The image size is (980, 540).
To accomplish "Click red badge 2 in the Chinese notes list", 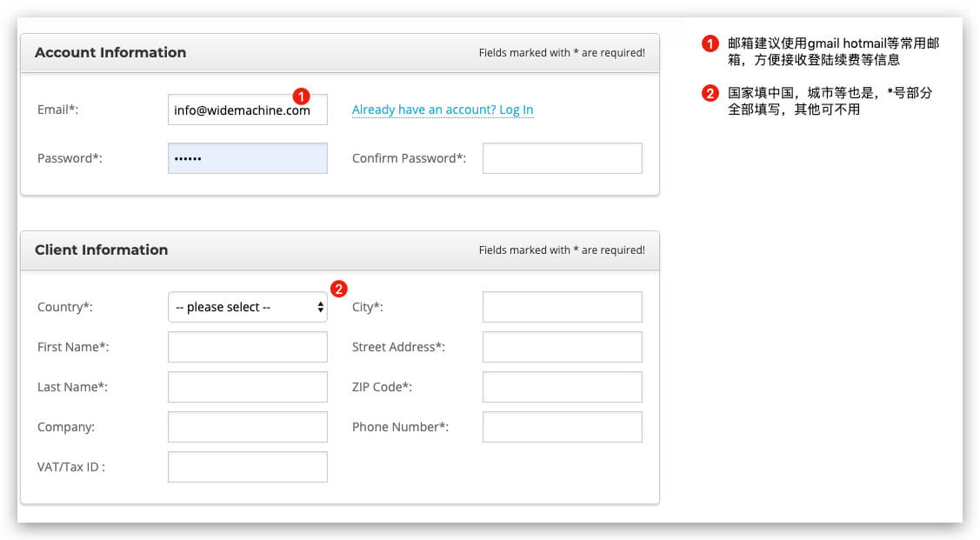I will point(710,94).
